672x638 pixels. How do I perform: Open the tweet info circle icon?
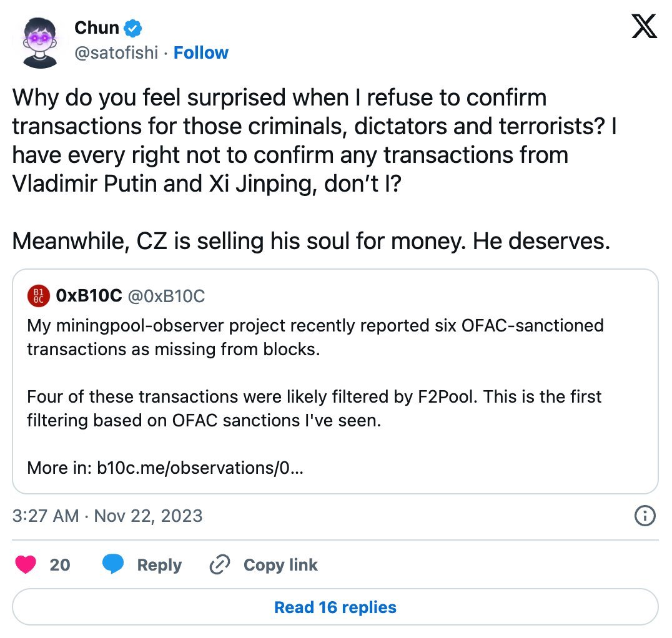(644, 516)
